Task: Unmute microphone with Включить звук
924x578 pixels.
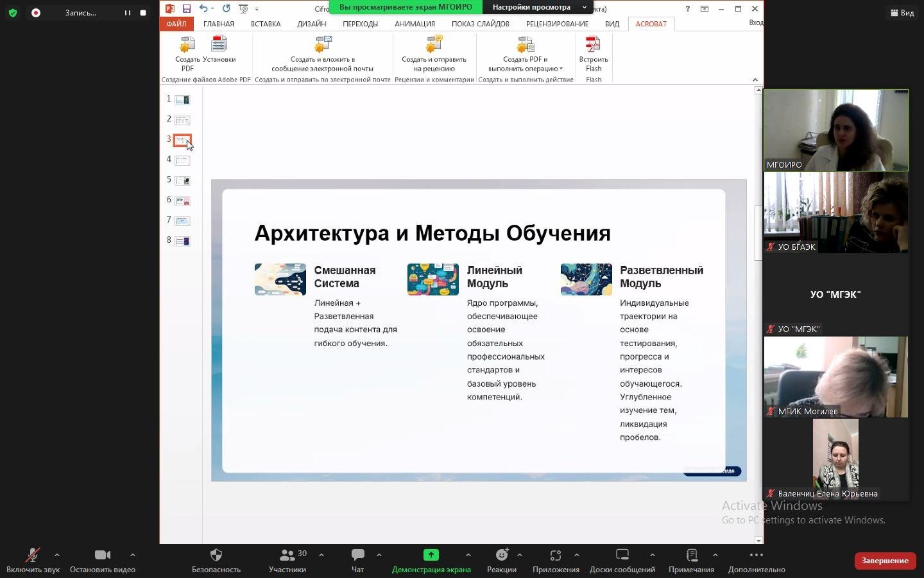Action: pyautogui.click(x=33, y=556)
